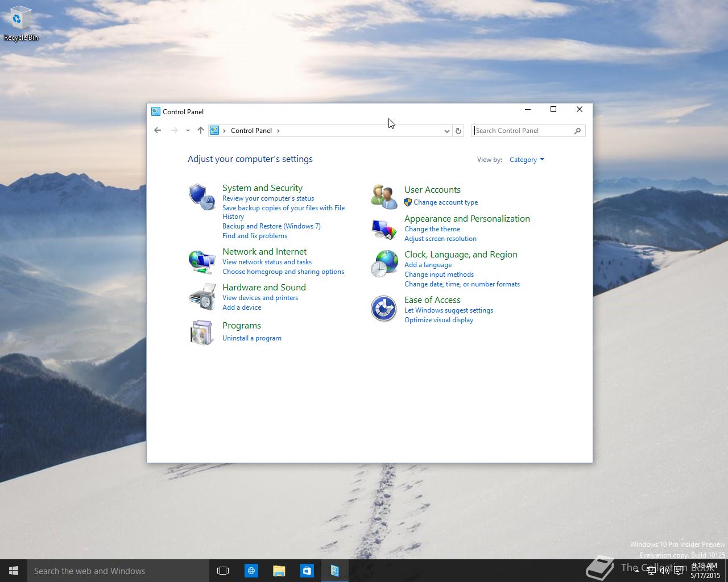Launch the browser globe taskbar icon
The height and width of the screenshot is (582, 728).
tap(251, 571)
